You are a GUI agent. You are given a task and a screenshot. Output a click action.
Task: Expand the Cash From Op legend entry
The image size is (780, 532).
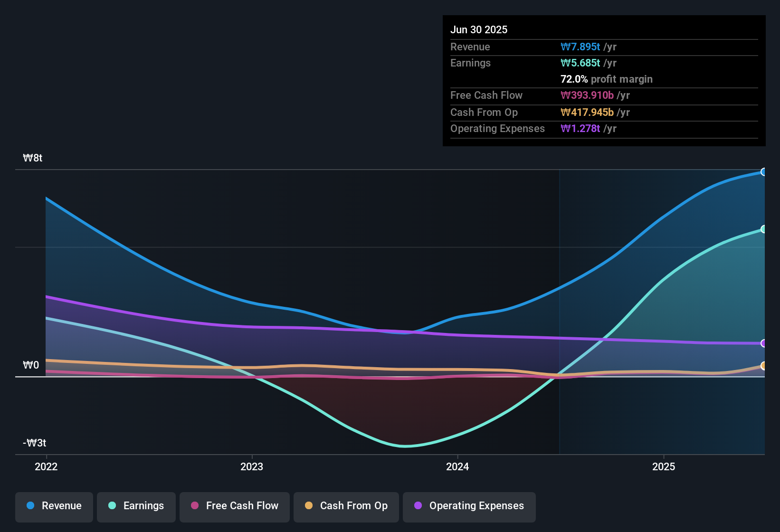[346, 506]
